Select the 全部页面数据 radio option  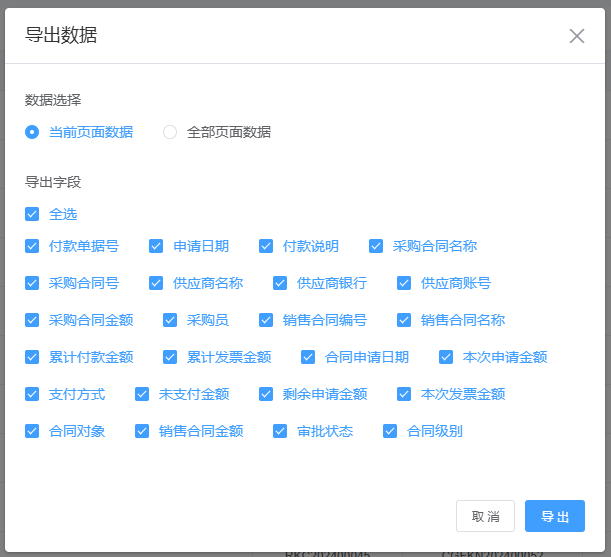tap(170, 132)
